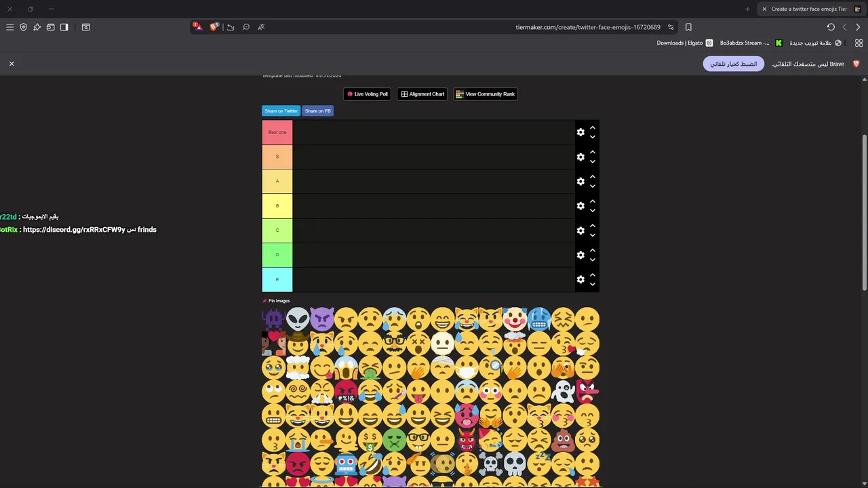This screenshot has height=488, width=868.
Task: Move the Best one tier row down
Action: click(x=592, y=137)
